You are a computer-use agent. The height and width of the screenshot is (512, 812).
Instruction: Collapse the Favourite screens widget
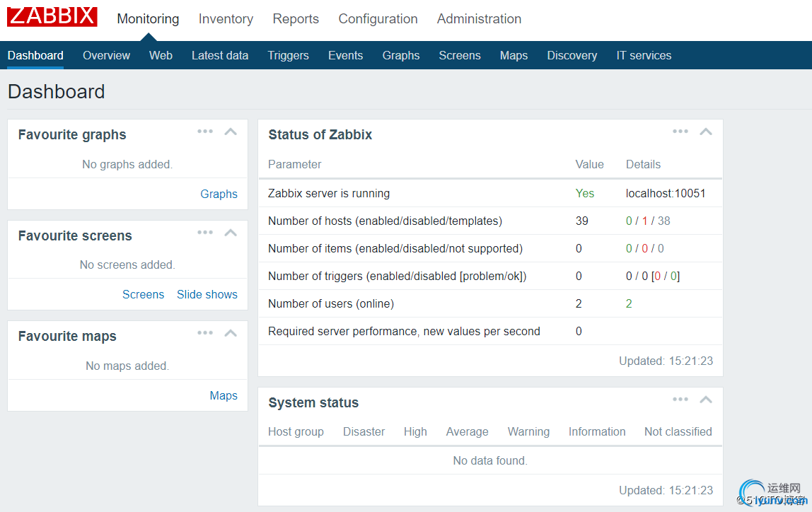pyautogui.click(x=231, y=233)
